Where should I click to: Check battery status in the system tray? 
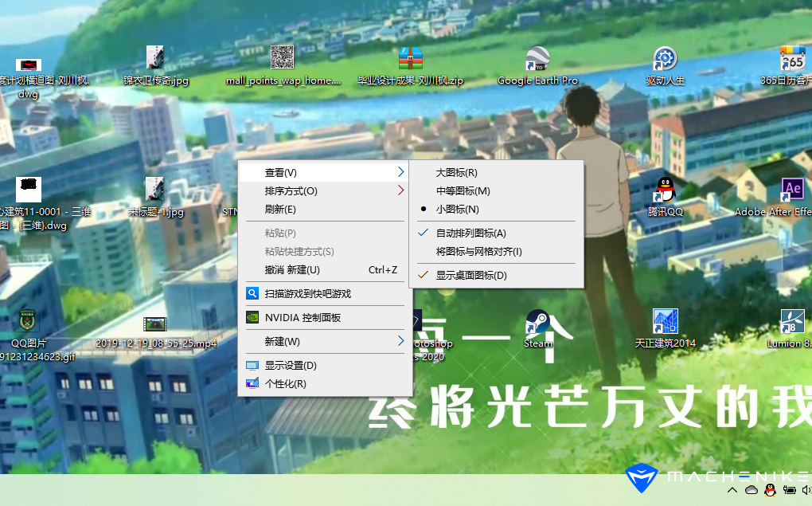point(789,490)
